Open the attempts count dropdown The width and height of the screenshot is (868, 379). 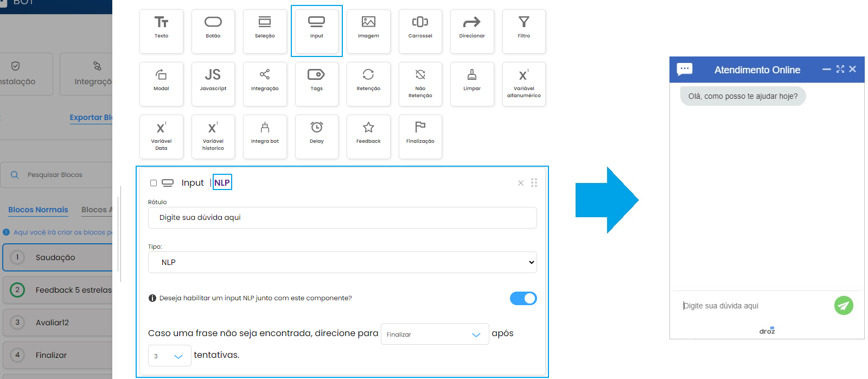[169, 356]
